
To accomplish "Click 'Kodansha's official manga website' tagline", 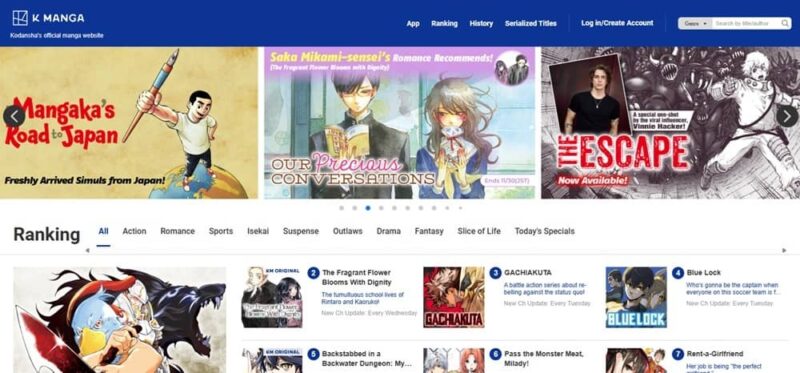I will coord(57,36).
